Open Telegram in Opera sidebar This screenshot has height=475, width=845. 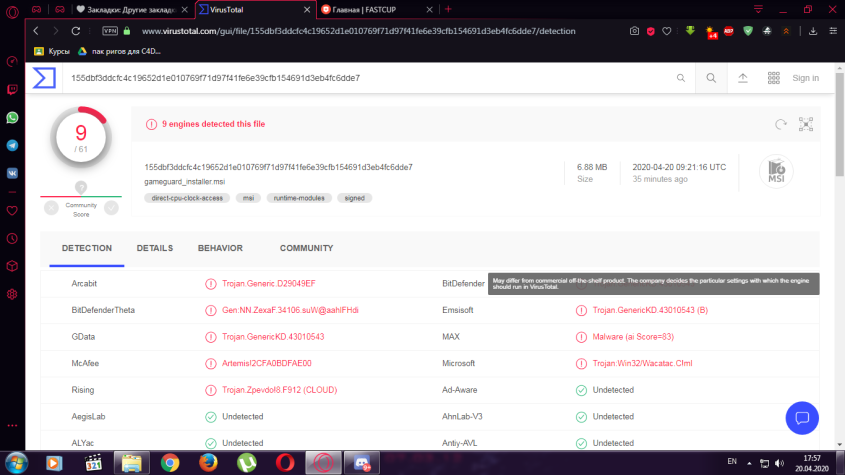pos(12,146)
